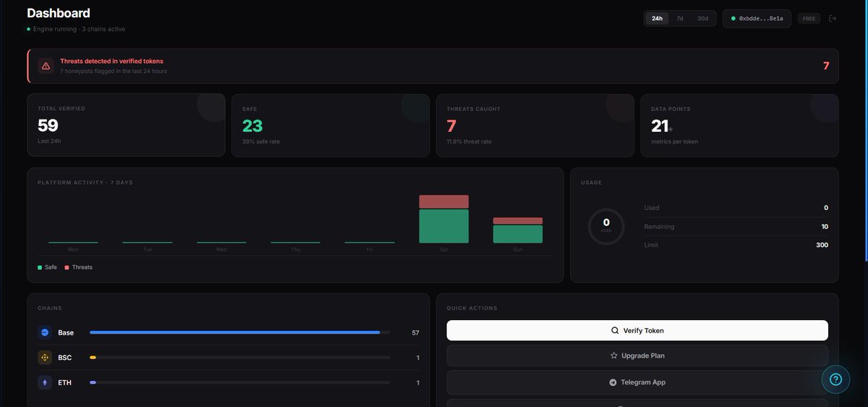
Task: Click the wallet address 0xbdde...8e1a
Action: coord(761,18)
